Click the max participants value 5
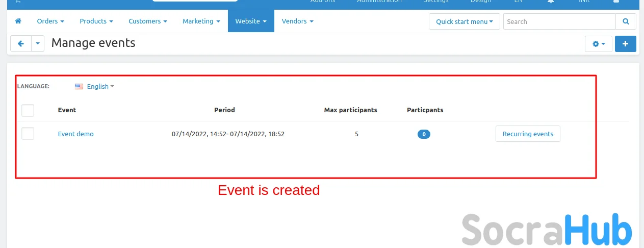Viewport: 644px width, 248px height. (x=357, y=134)
